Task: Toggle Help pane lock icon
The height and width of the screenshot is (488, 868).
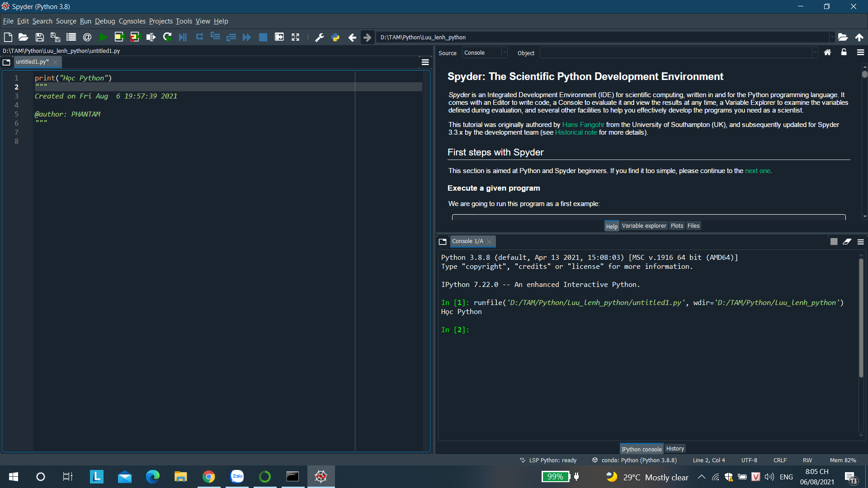Action: (x=844, y=52)
